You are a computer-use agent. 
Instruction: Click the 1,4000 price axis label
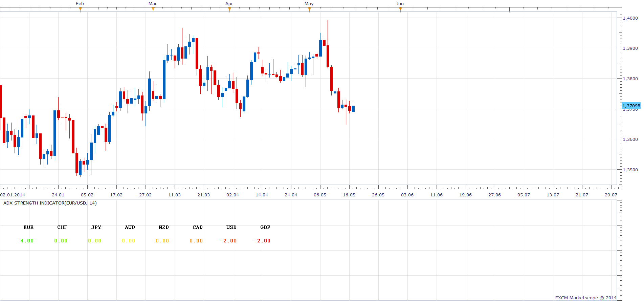coord(630,18)
